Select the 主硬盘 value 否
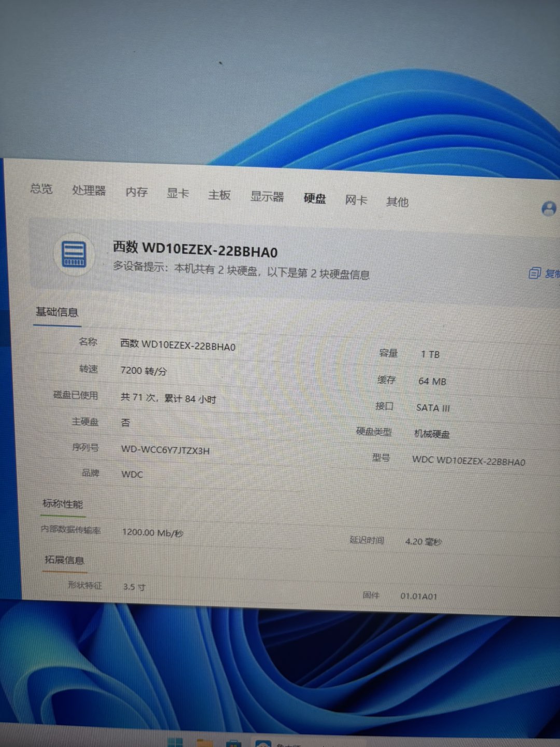Screen dimensions: 560x747 tap(125, 423)
